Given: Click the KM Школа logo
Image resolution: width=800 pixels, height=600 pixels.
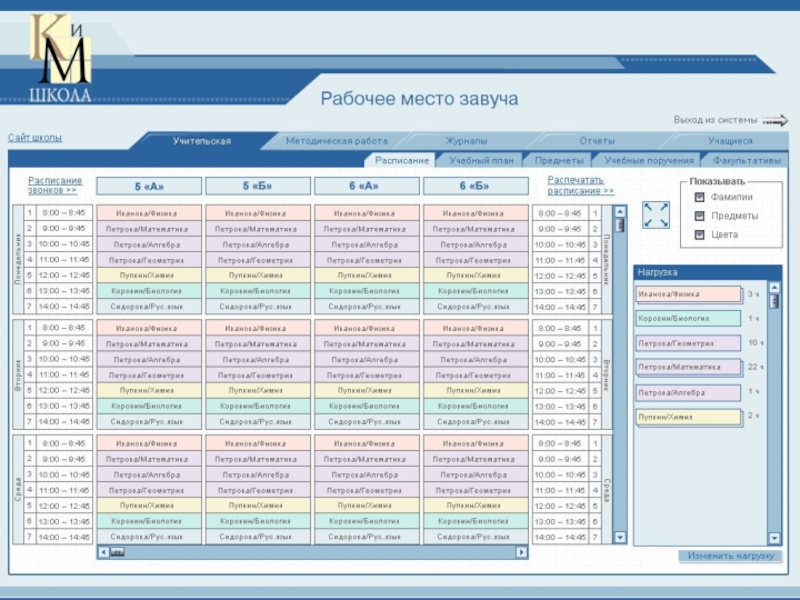Looking at the screenshot, I should coord(60,60).
